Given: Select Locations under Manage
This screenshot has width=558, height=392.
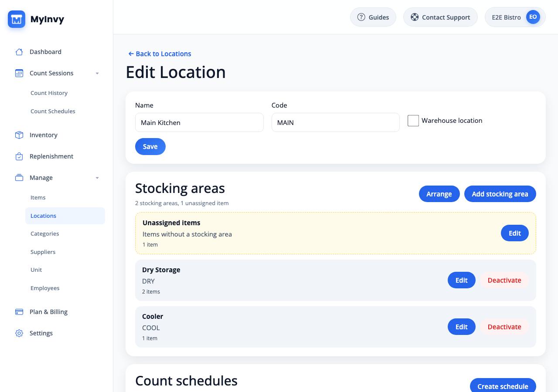Looking at the screenshot, I should tap(65, 216).
